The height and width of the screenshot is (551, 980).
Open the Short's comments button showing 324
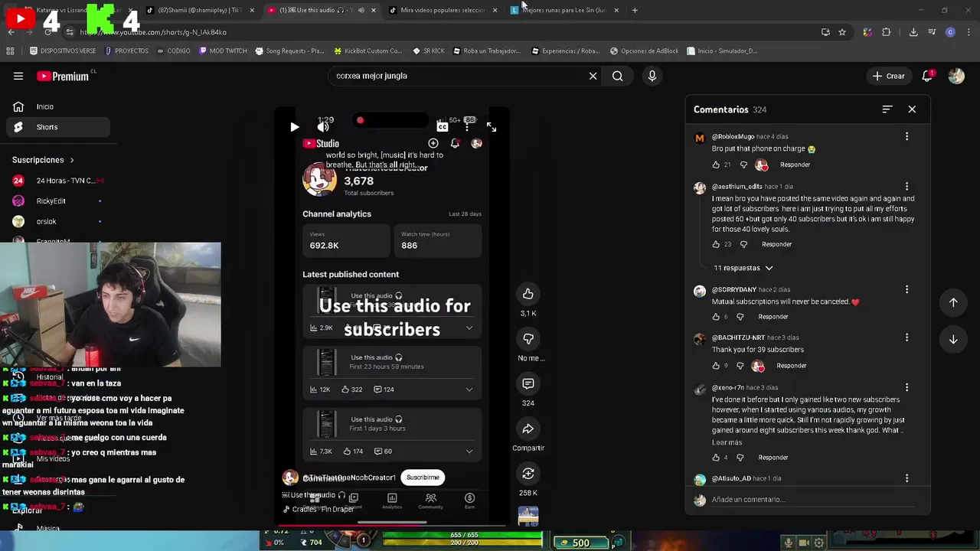click(528, 383)
